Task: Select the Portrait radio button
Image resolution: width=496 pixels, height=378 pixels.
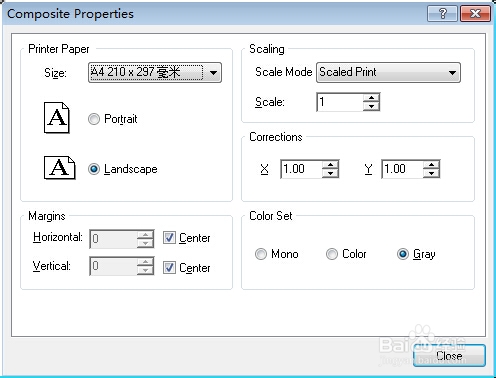Action: coord(94,119)
